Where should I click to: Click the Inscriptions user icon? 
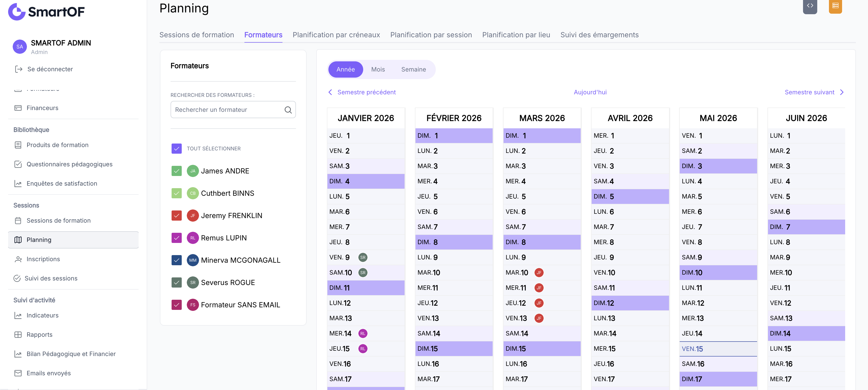coord(18,259)
